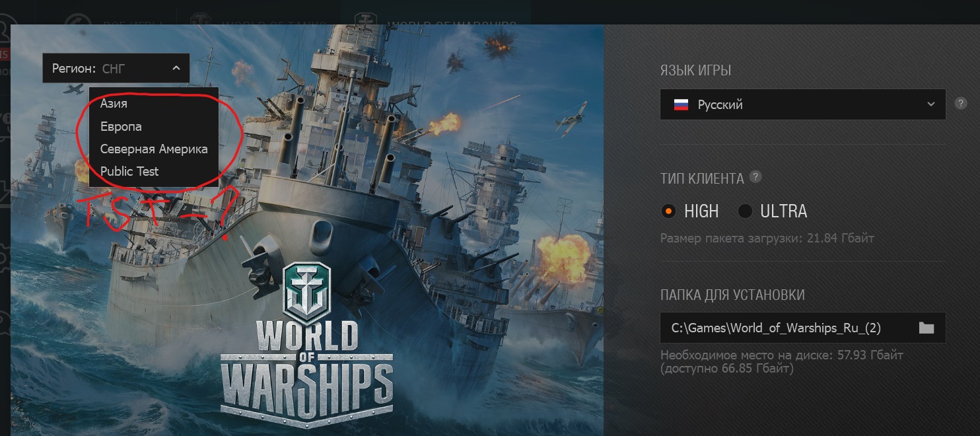Browse with the folder icon in install path
Viewport: 980px width, 436px height.
[x=927, y=328]
